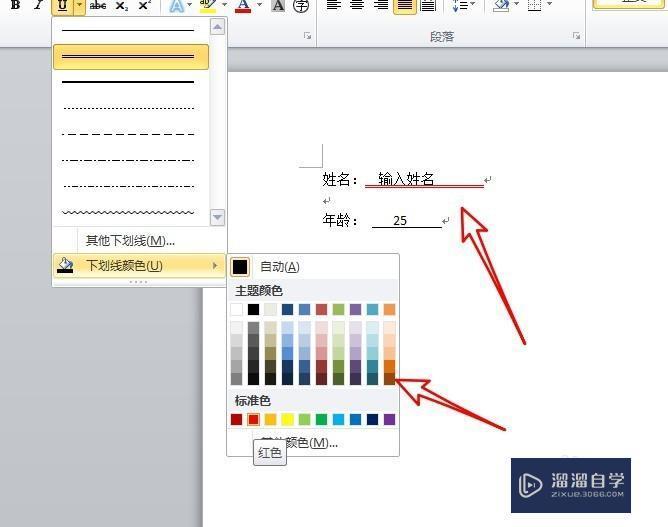Image resolution: width=668 pixels, height=527 pixels.
Task: Open 其他颜色(M)... more colors
Action: pyautogui.click(x=313, y=443)
